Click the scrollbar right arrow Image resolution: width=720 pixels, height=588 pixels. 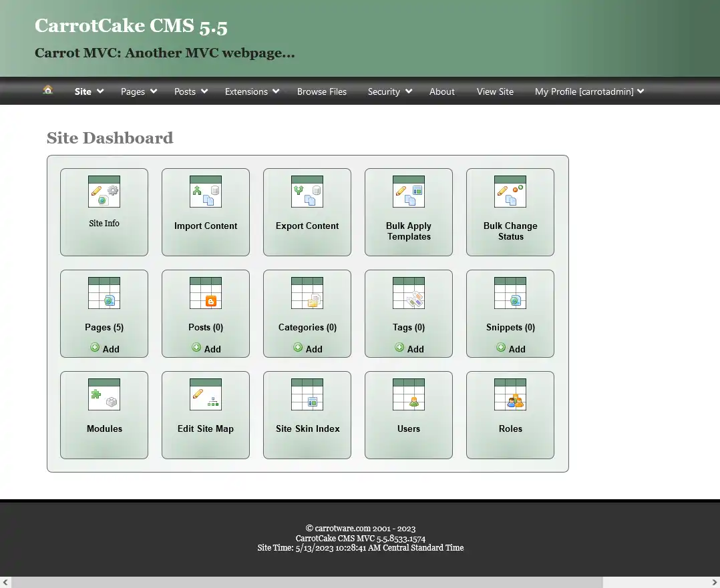pos(715,582)
